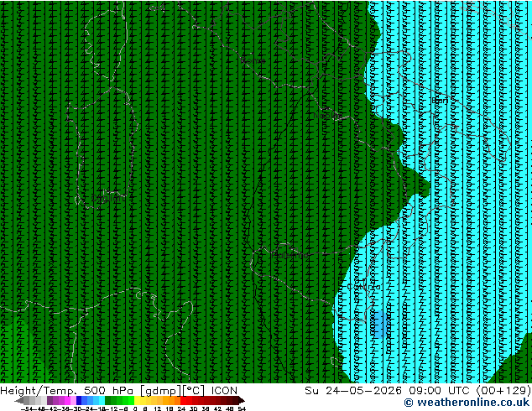
Task: Click the 'Height/Temp. 500 hPa' title text
Action: tap(67, 391)
